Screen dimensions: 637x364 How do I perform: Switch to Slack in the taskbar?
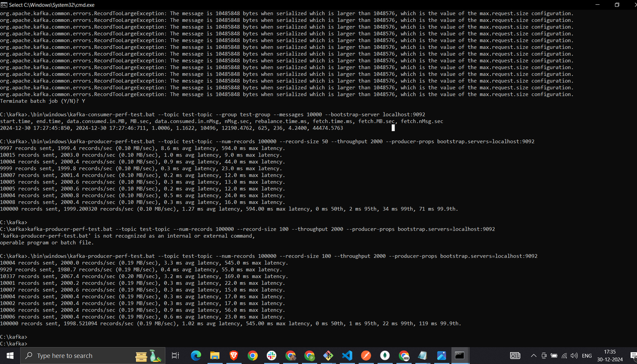coord(271,356)
